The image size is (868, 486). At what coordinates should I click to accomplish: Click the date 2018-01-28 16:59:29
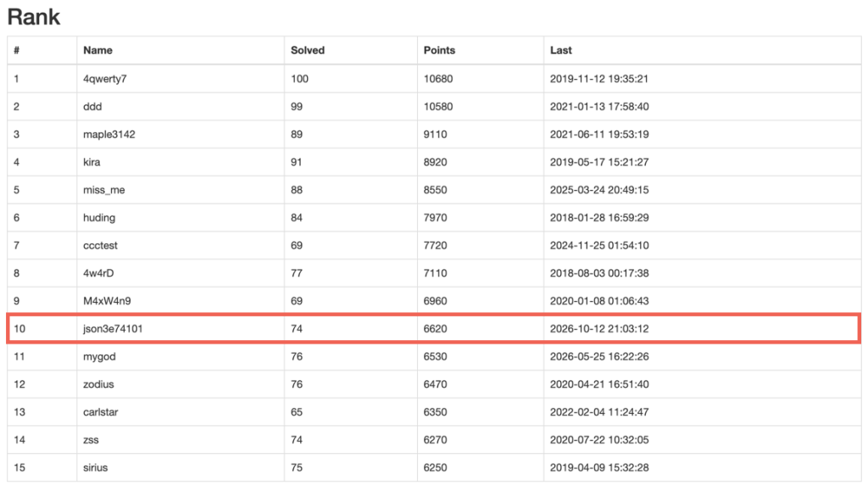click(x=599, y=217)
